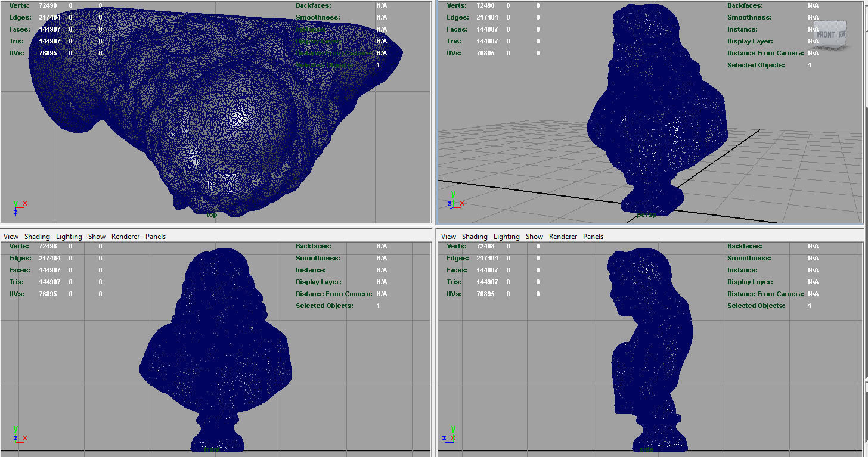Click 'Verts:' label in the perspective view HUD
868x457 pixels.
(456, 5)
